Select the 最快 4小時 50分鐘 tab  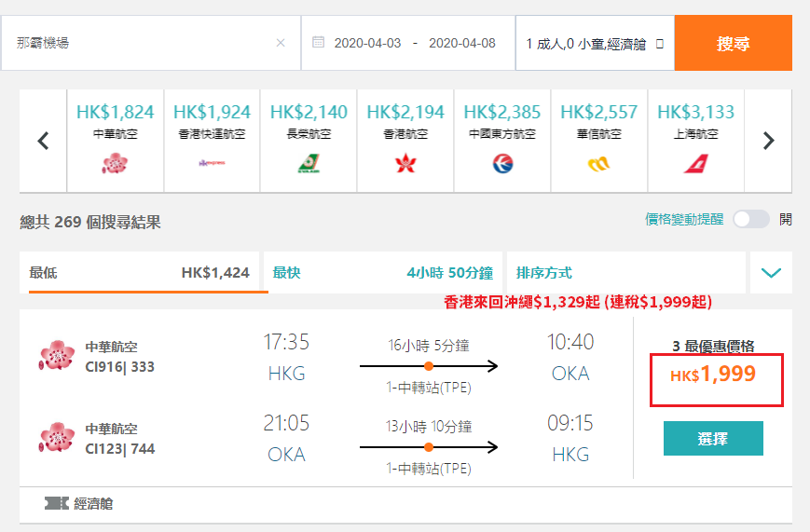383,272
